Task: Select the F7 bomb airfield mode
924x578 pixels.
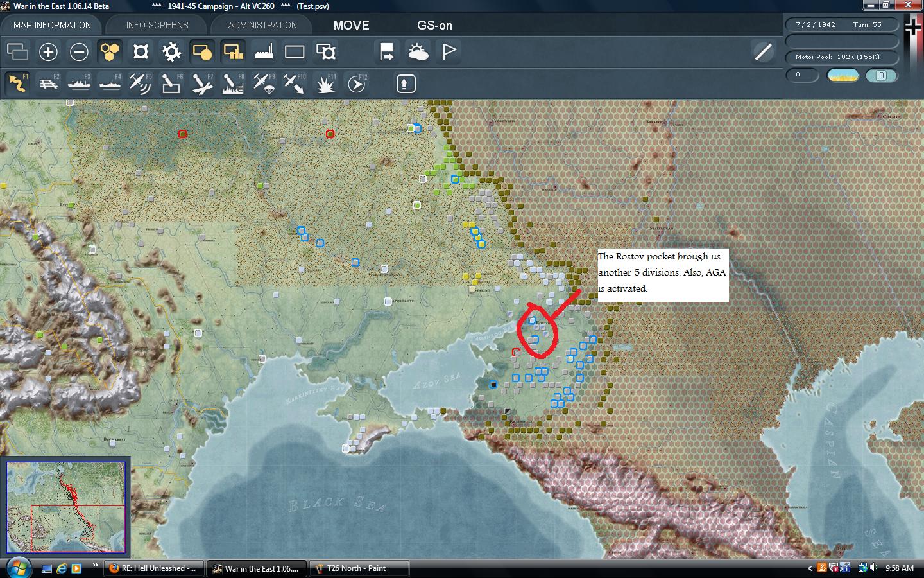Action: tap(202, 83)
